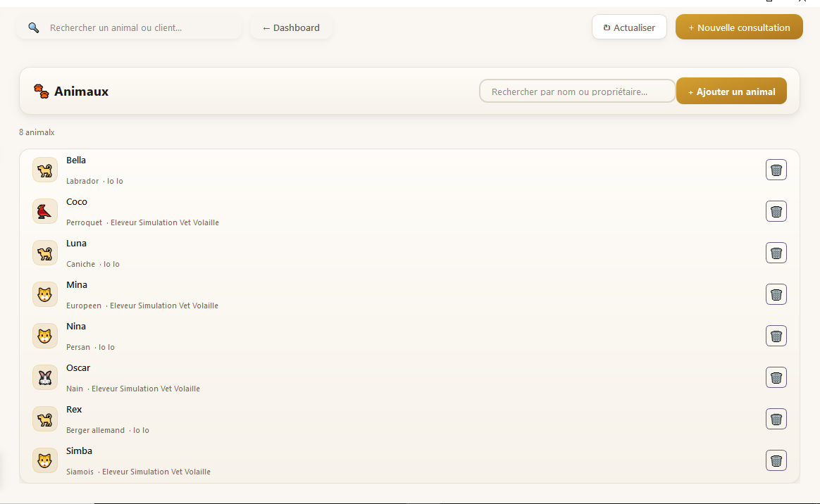The width and height of the screenshot is (820, 504).
Task: Select Luna's dog avatar icon
Action: click(x=45, y=253)
